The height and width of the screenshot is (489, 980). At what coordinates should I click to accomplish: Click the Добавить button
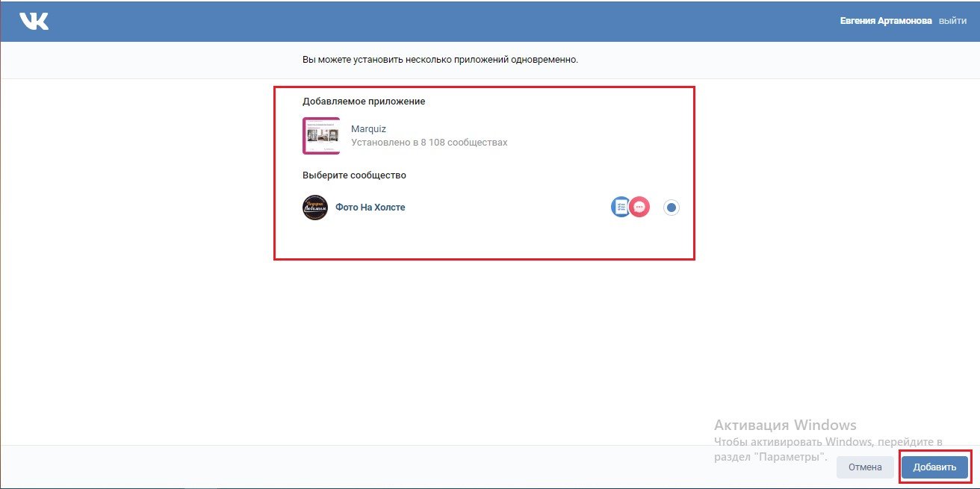934,467
